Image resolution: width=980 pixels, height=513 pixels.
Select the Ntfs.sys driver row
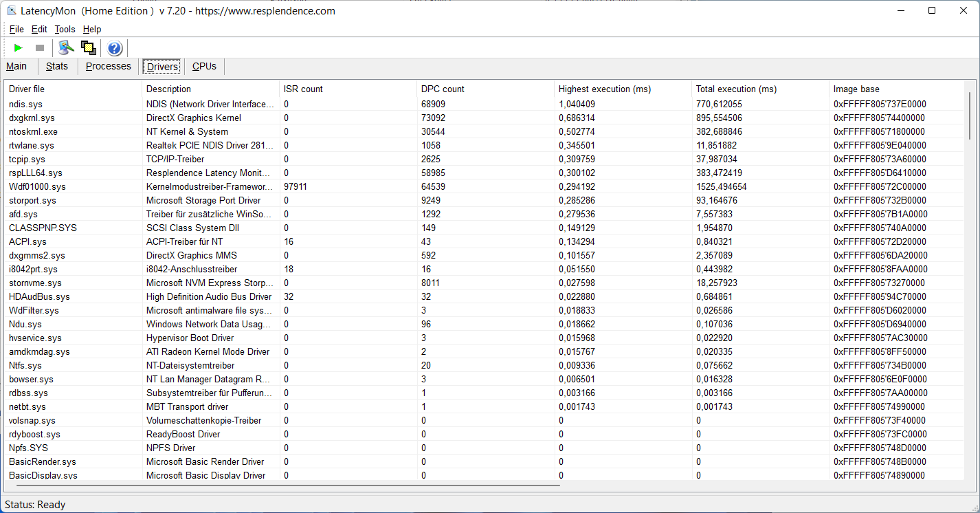click(485, 365)
